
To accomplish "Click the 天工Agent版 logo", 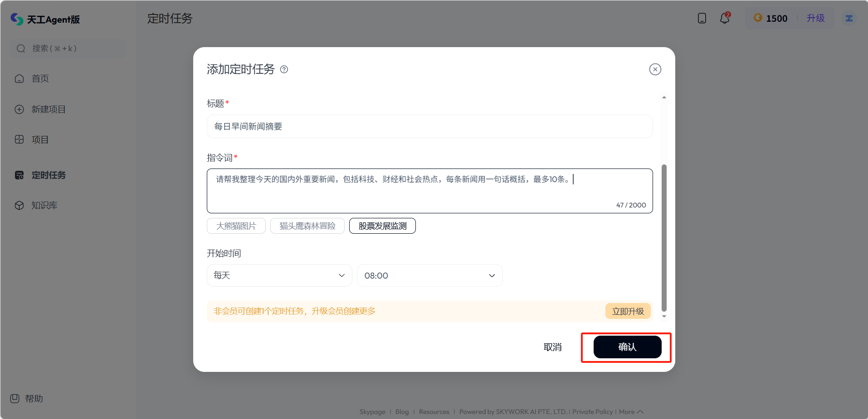I will click(45, 19).
